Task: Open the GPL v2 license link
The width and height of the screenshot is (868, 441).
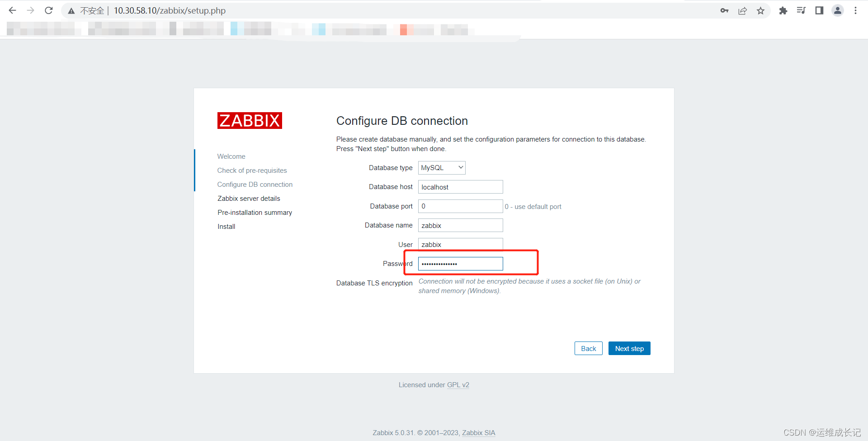Action: pyautogui.click(x=458, y=385)
